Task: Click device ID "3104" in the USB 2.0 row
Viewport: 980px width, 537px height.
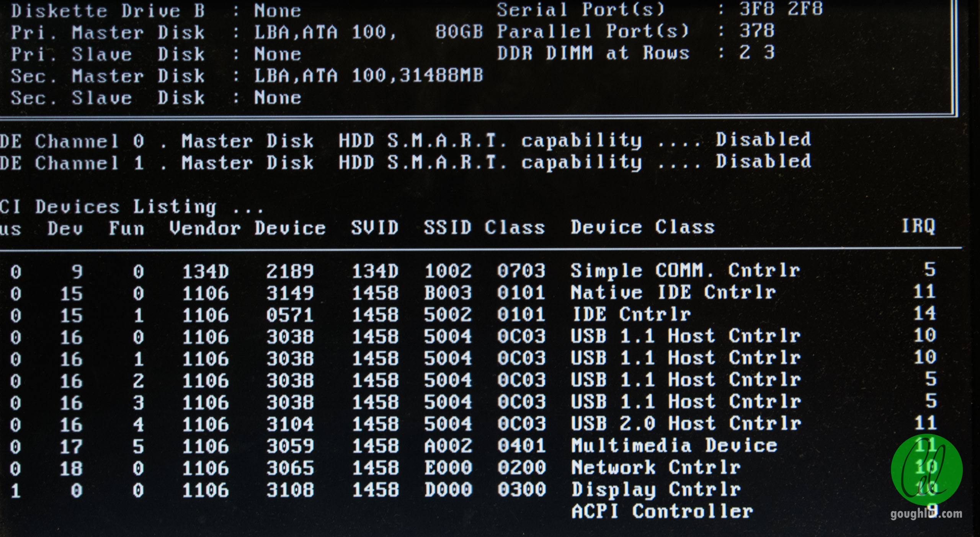Action: 290,424
